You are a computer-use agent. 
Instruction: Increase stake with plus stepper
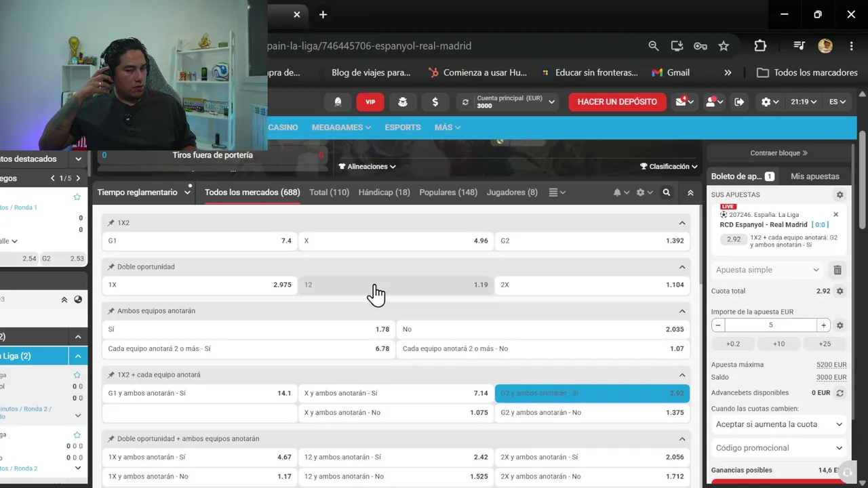pos(823,325)
